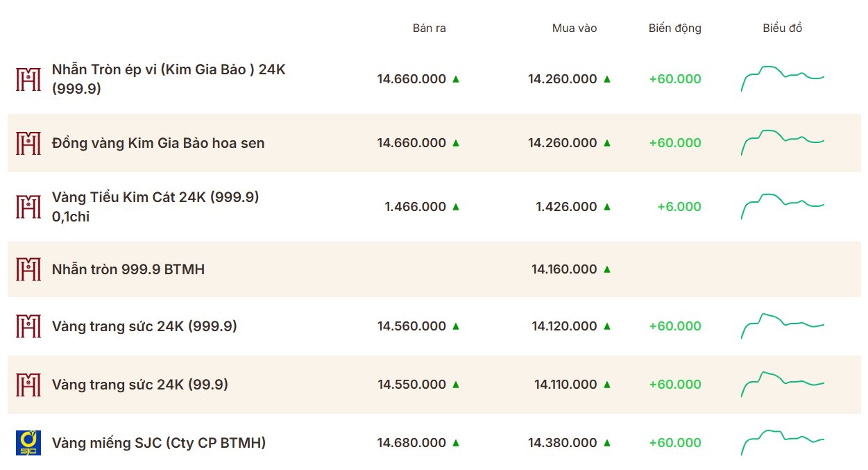This screenshot has height=470, width=868.
Task: Click the Biểu đồ column header
Action: tap(783, 28)
